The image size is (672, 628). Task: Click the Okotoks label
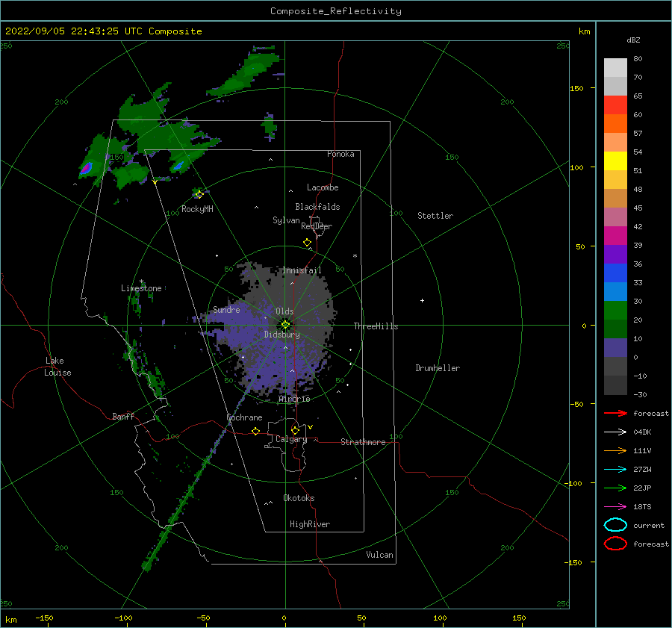pos(299,498)
